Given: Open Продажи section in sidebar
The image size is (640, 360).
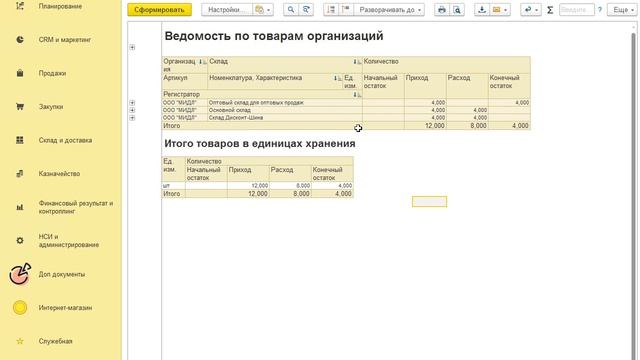Looking at the screenshot, I should click(x=52, y=73).
